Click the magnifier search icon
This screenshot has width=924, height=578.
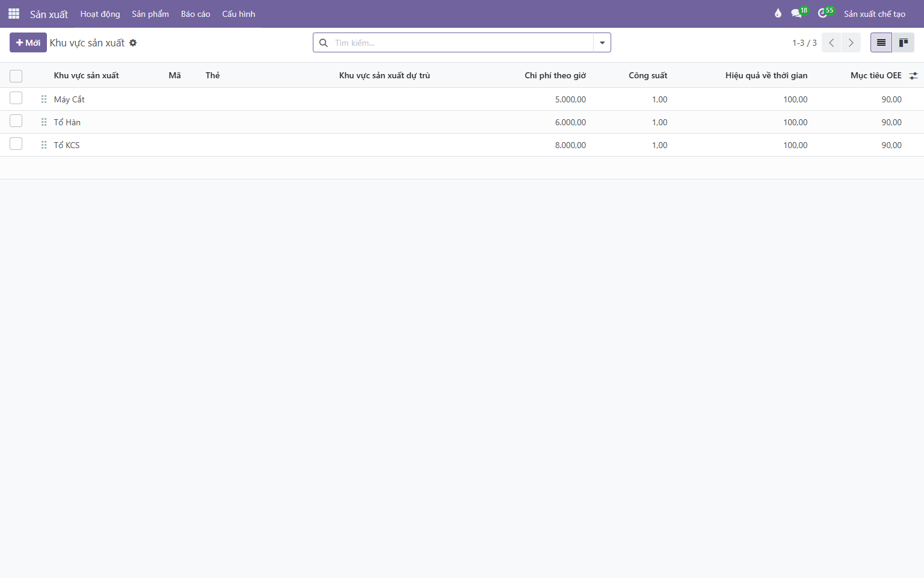click(324, 43)
